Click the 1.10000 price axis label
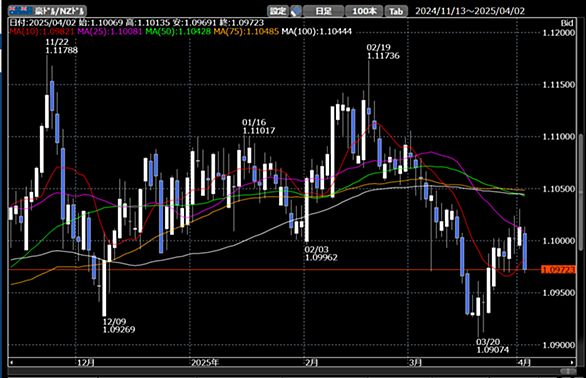The width and height of the screenshot is (586, 378). (559, 241)
